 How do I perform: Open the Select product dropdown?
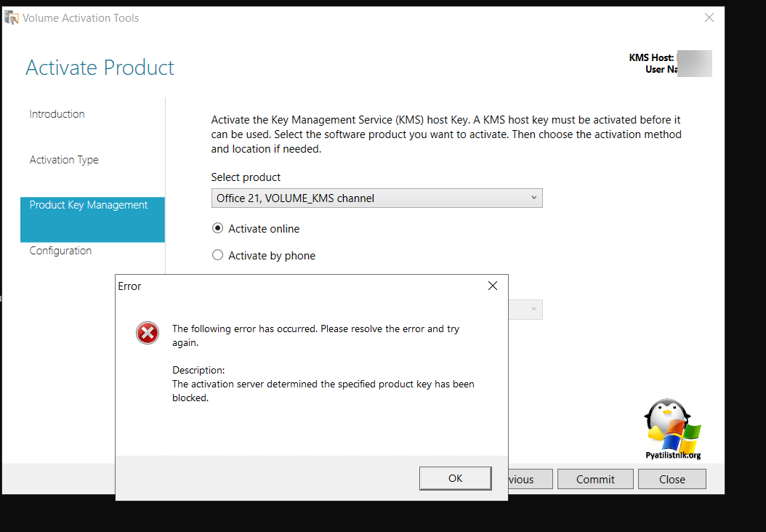[x=376, y=198]
